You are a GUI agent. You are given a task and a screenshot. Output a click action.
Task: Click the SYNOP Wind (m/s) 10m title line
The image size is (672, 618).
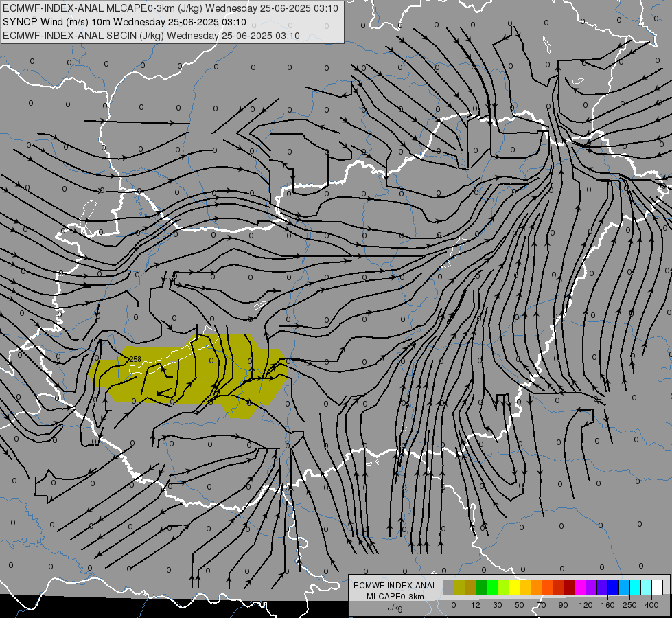click(x=124, y=22)
